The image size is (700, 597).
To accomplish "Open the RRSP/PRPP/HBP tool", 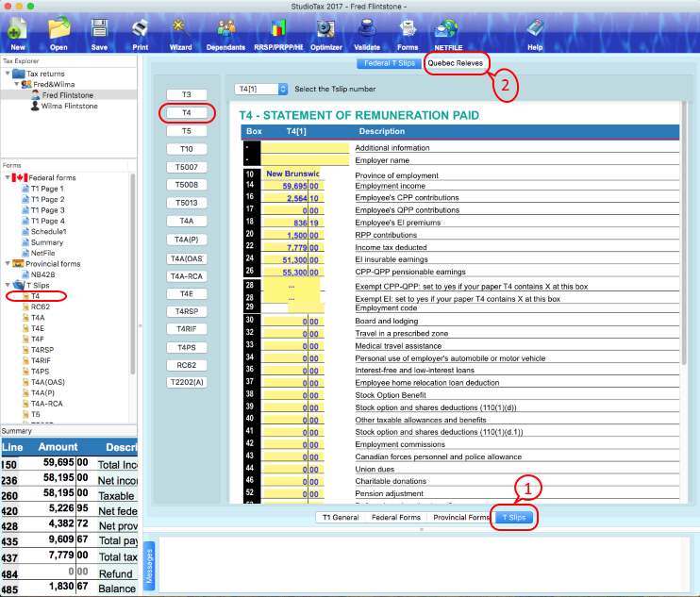I will coord(278,34).
